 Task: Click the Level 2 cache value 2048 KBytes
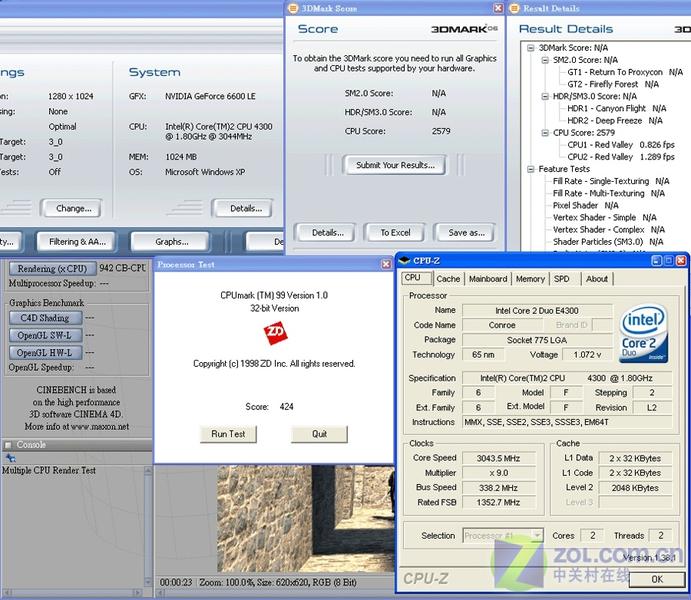coord(635,488)
